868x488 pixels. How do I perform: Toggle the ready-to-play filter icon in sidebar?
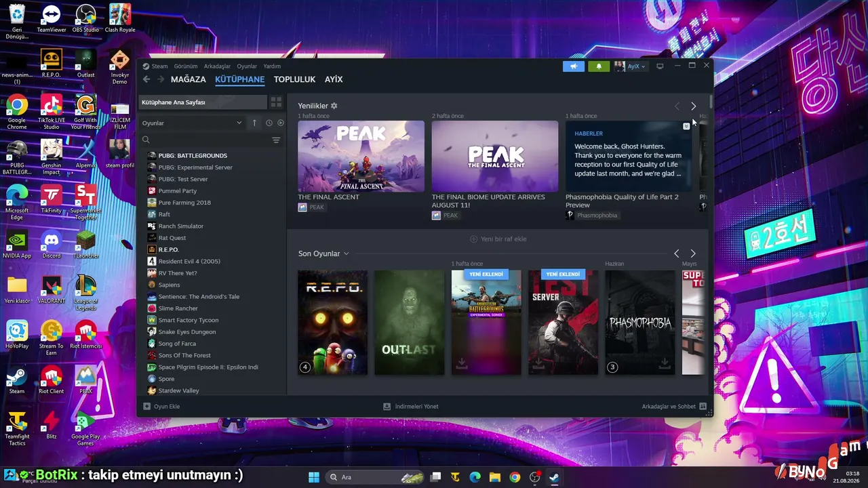pos(281,123)
